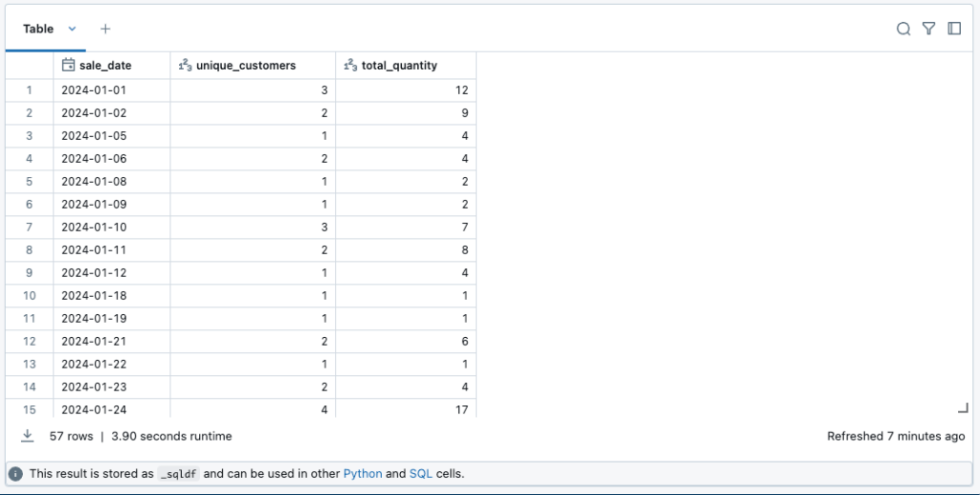Open the filter icon for table

[x=928, y=29]
